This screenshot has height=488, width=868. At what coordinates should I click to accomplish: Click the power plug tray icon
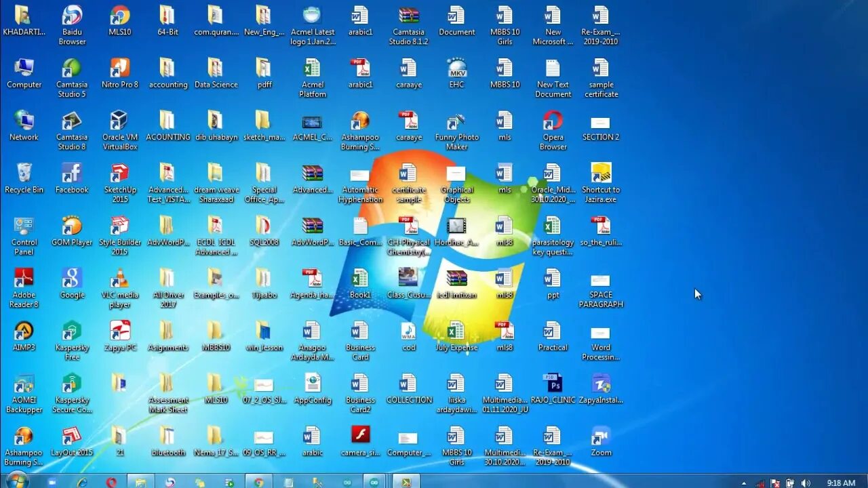pyautogui.click(x=790, y=483)
